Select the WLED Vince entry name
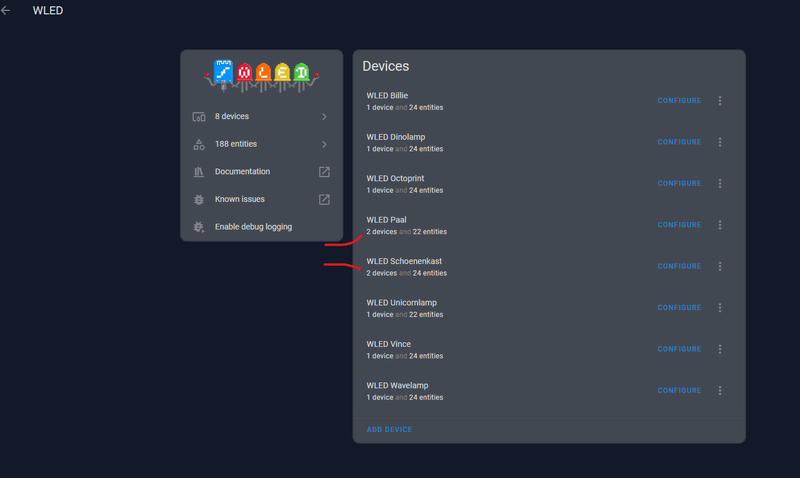This screenshot has width=800, height=478. point(388,344)
